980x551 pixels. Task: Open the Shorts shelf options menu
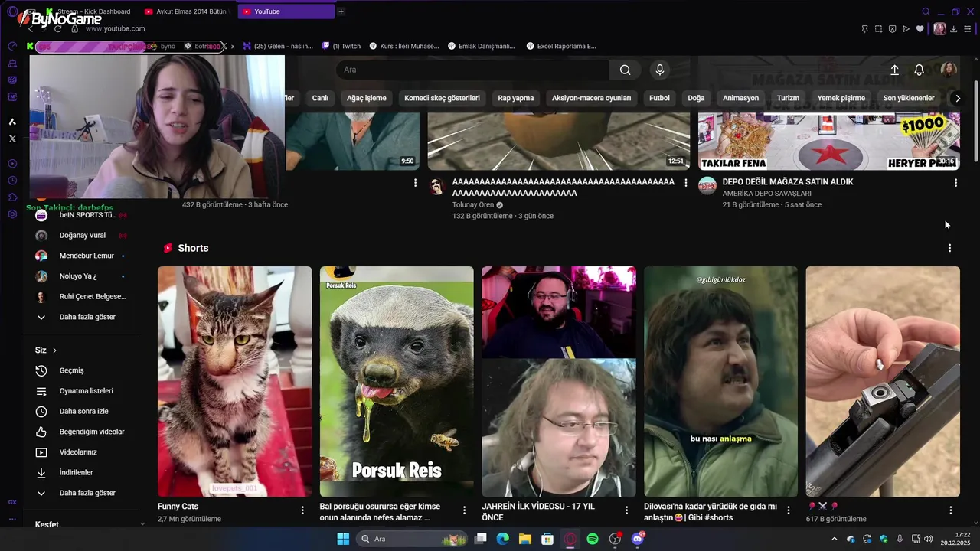coord(949,248)
